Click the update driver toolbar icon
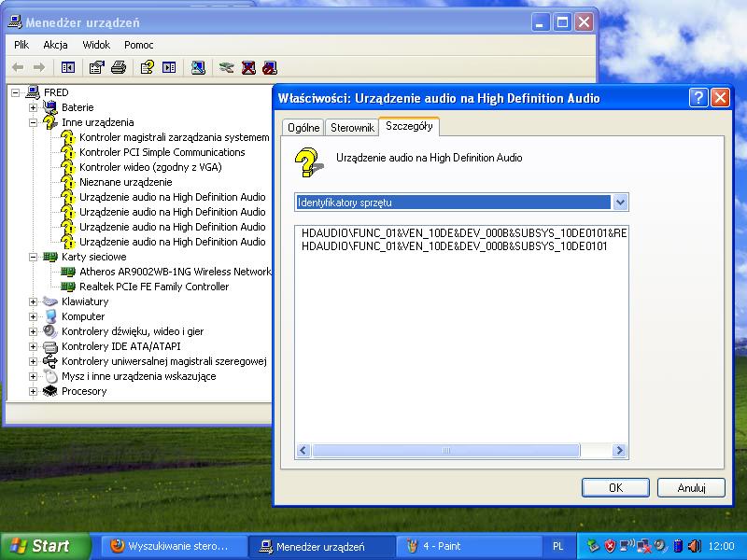The width and height of the screenshot is (747, 560). click(x=226, y=67)
